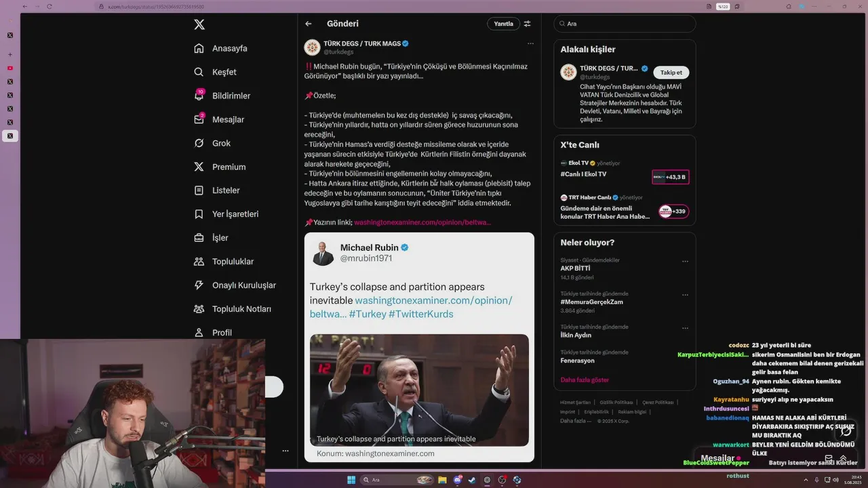Open File Explorer from the taskbar
The image size is (868, 488).
[442, 480]
